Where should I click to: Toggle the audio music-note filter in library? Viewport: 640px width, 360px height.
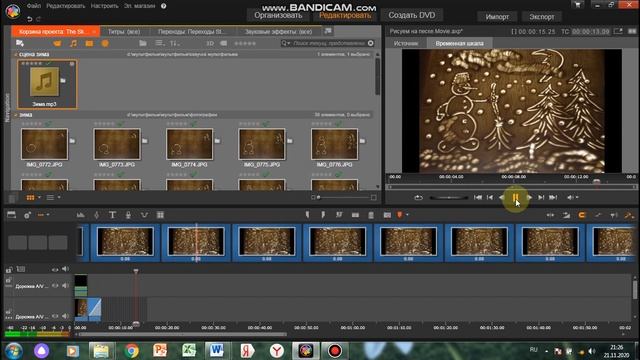pos(73,43)
